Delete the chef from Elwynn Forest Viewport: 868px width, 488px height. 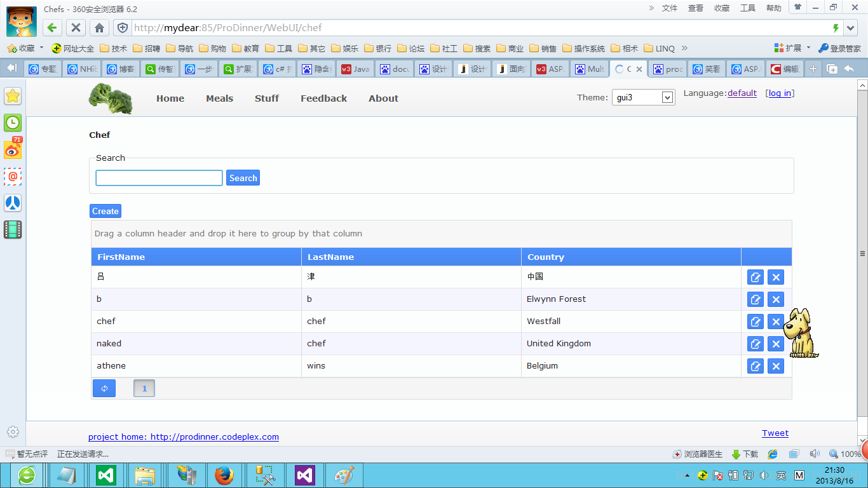pos(776,299)
